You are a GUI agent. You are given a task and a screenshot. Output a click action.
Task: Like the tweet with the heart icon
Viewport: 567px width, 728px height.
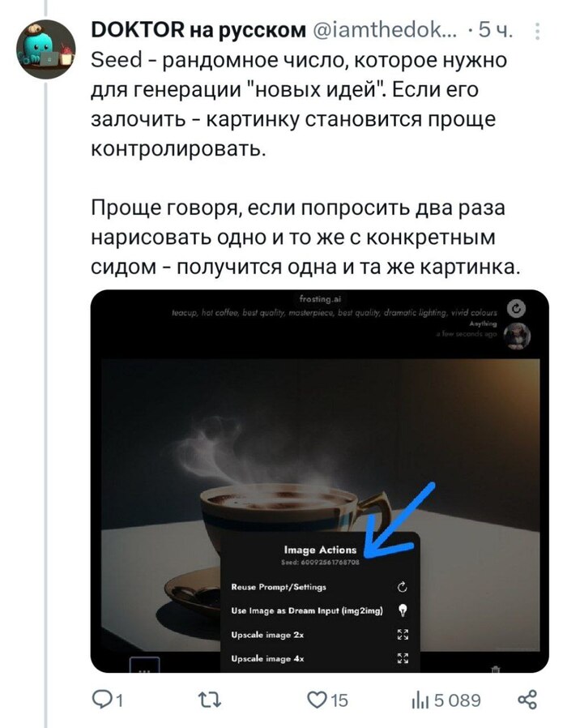tap(318, 700)
